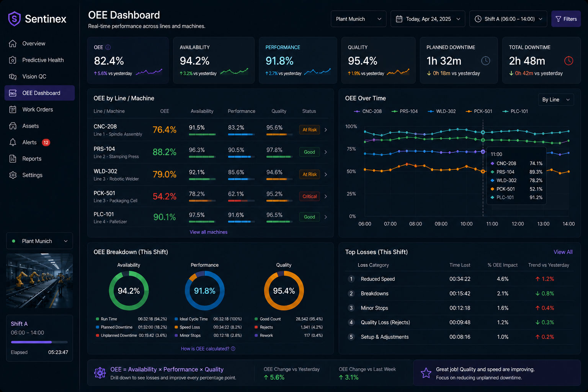Click the OEE card sparkline chart
Screen dimensions: 588x392
point(149,72)
